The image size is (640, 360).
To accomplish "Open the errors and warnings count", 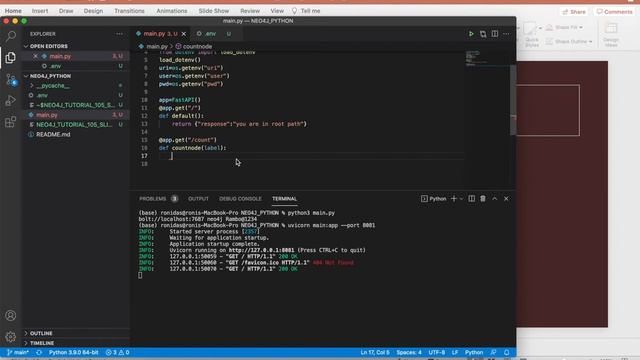I will [x=118, y=352].
